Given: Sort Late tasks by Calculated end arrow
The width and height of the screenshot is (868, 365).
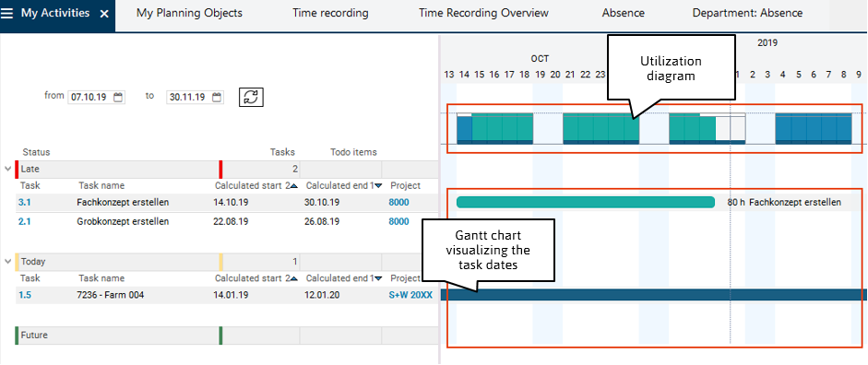Looking at the screenshot, I should 378,186.
